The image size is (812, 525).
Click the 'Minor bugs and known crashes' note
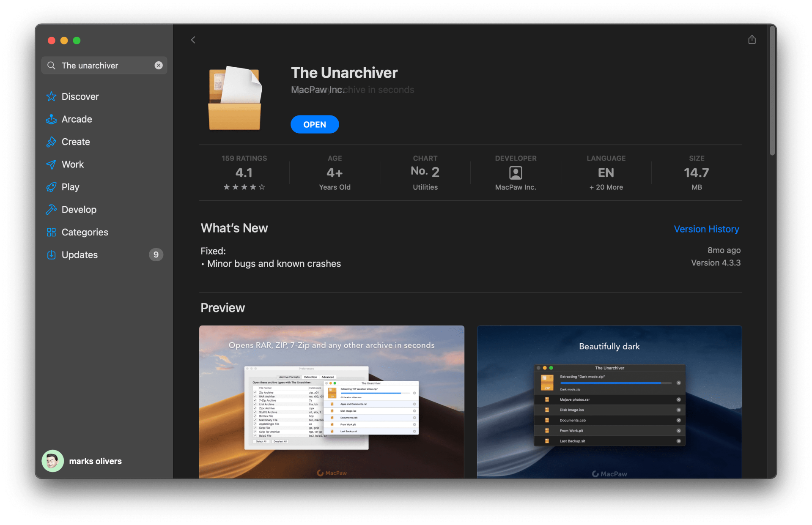(274, 264)
